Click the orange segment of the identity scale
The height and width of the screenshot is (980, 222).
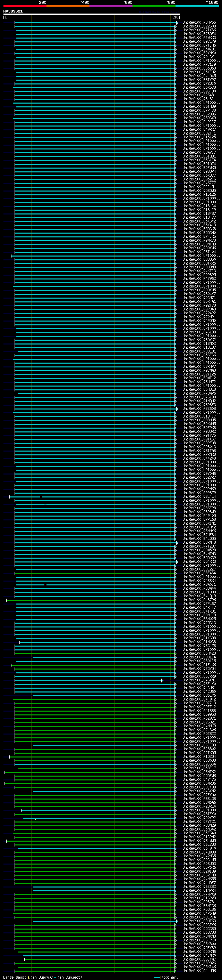[68, 6]
